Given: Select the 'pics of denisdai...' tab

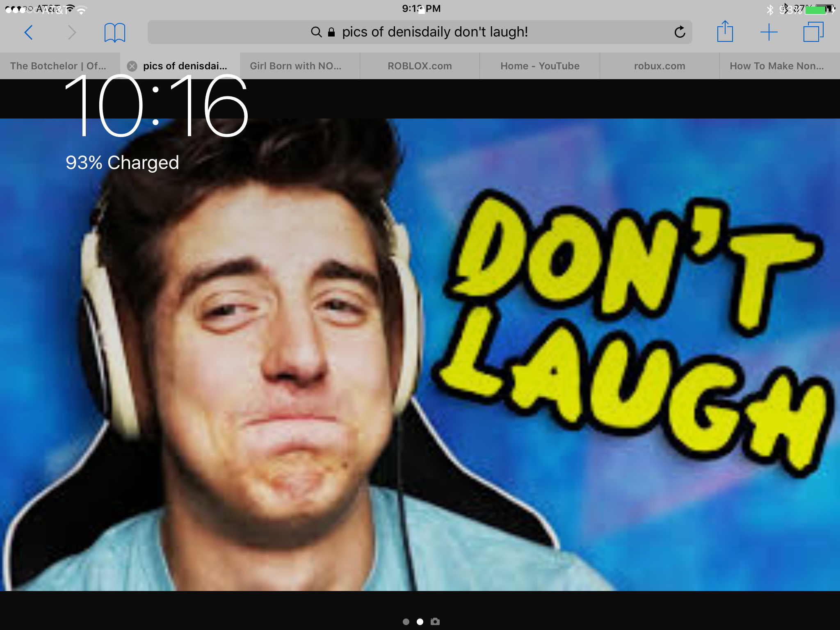Looking at the screenshot, I should tap(180, 66).
